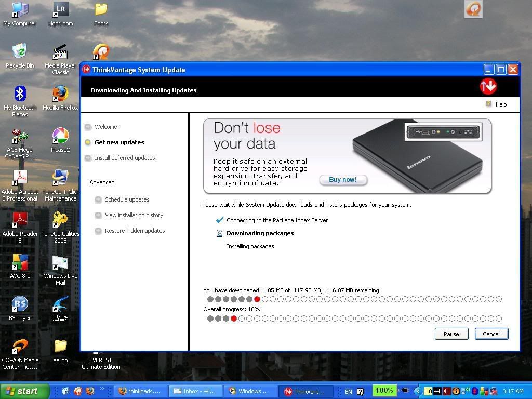Open Adobe Reader 8 shortcut
The image size is (532, 399).
coord(20,228)
